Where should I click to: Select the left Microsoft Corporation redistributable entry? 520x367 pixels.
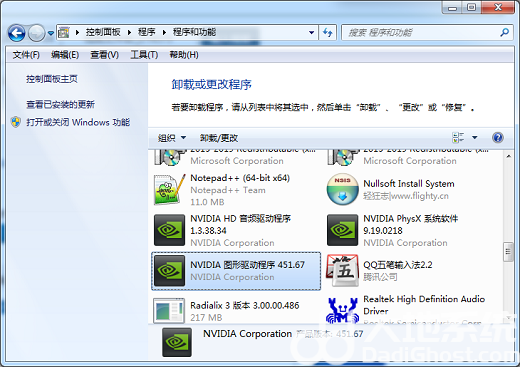[x=236, y=158]
